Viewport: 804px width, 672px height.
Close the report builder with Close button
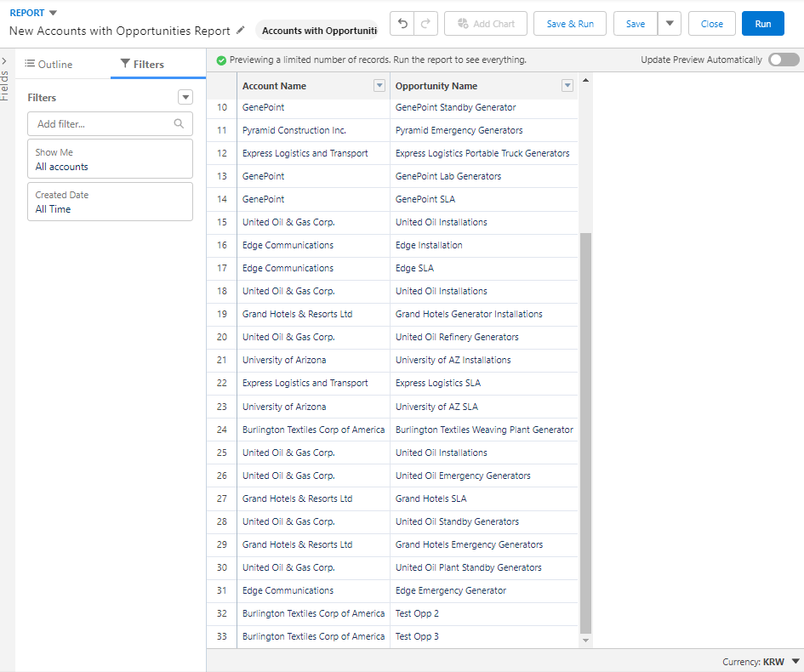712,24
